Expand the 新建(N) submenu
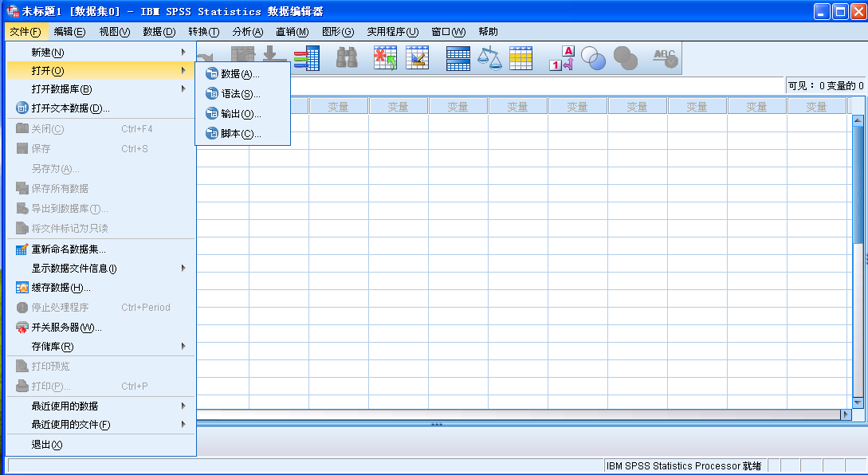The height and width of the screenshot is (475, 868). (100, 52)
